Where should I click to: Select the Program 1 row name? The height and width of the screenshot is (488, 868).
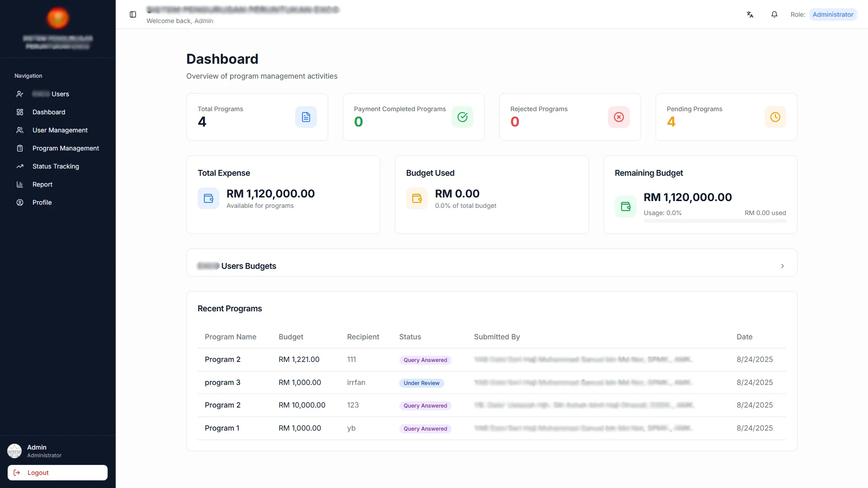click(222, 428)
